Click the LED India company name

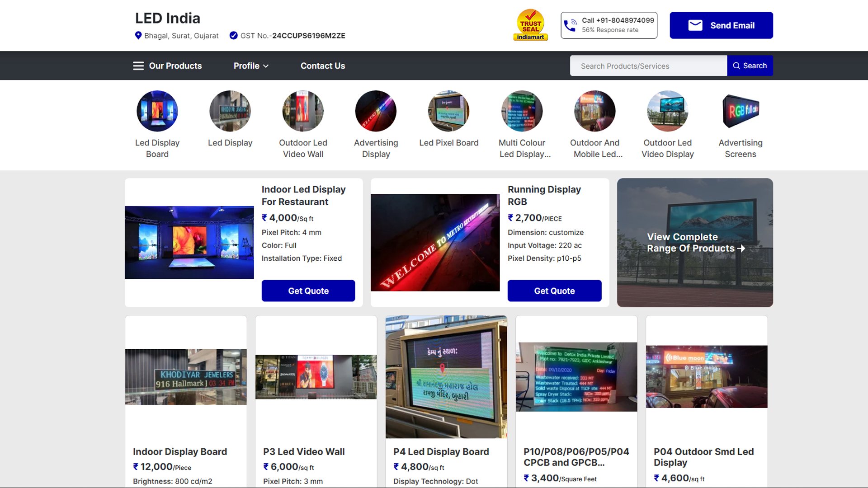[x=168, y=18]
